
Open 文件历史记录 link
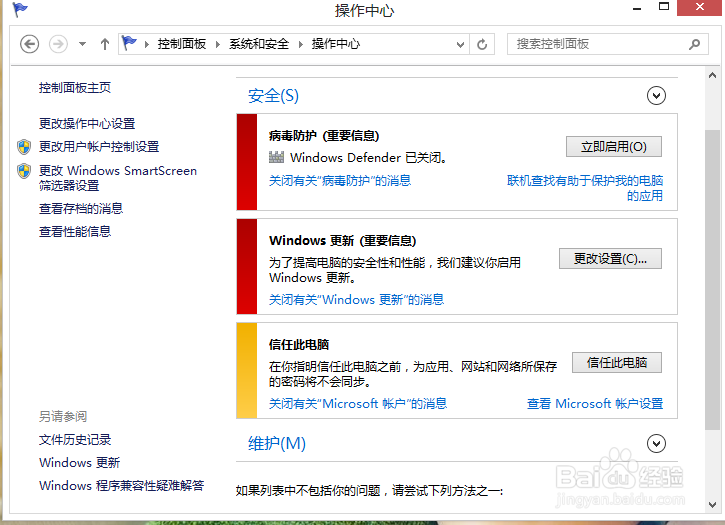coord(75,439)
